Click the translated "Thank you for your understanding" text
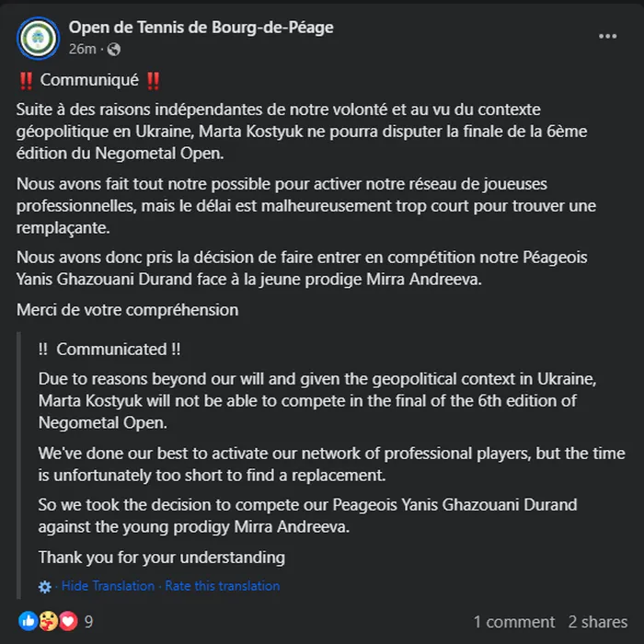The width and height of the screenshot is (644, 644). pyautogui.click(x=161, y=558)
